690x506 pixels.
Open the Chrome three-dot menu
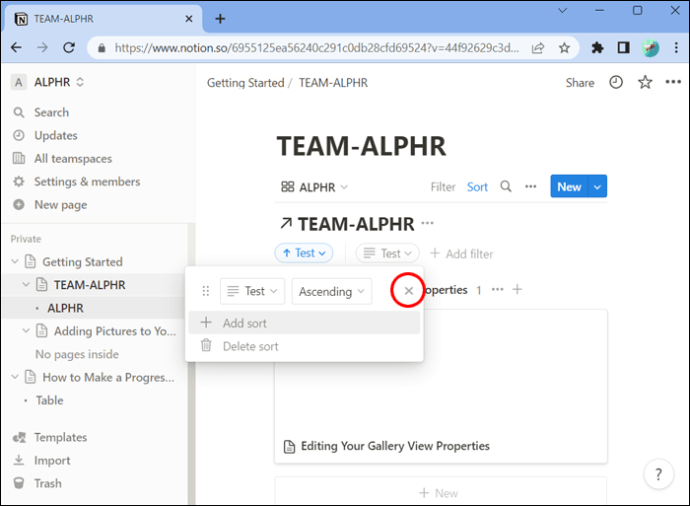coord(676,48)
